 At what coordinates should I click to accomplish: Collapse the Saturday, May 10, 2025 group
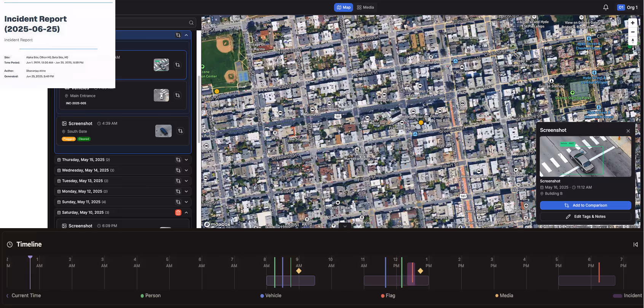point(186,213)
